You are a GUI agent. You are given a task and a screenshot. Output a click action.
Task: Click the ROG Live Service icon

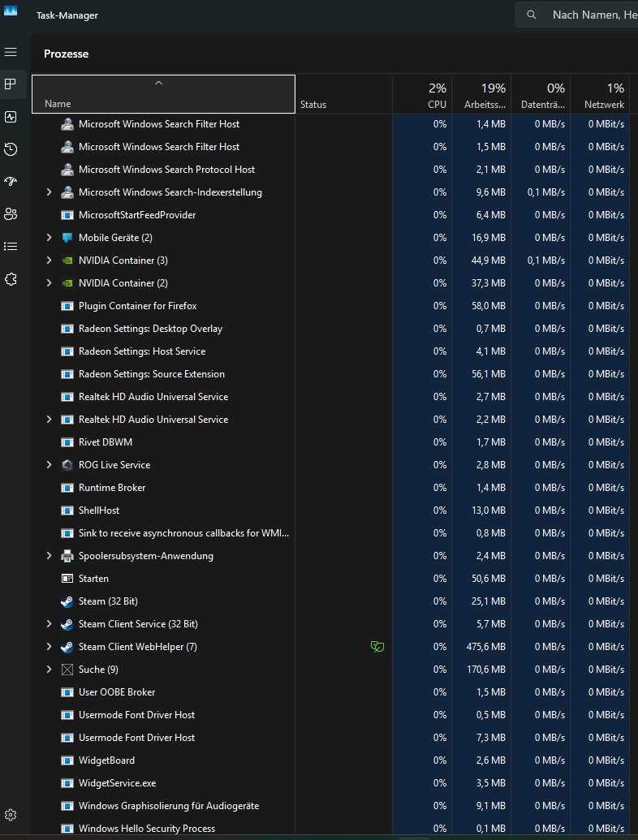67,465
